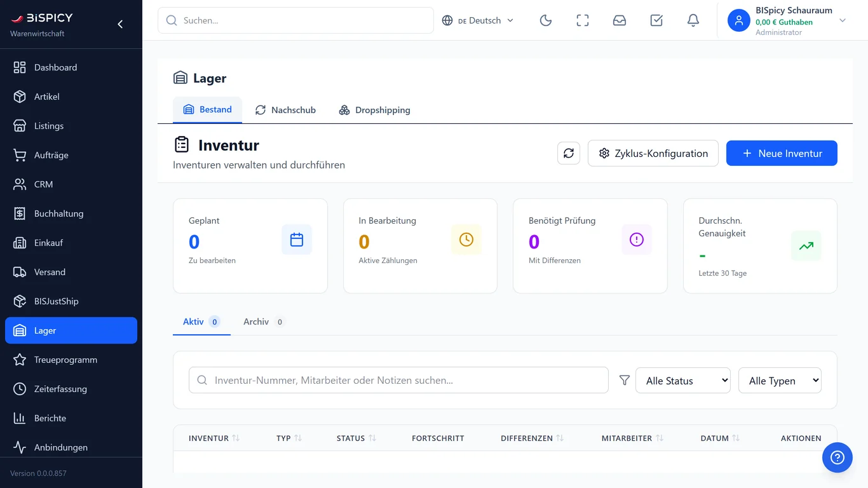The height and width of the screenshot is (488, 868).
Task: Open the help question mark button
Action: [837, 457]
